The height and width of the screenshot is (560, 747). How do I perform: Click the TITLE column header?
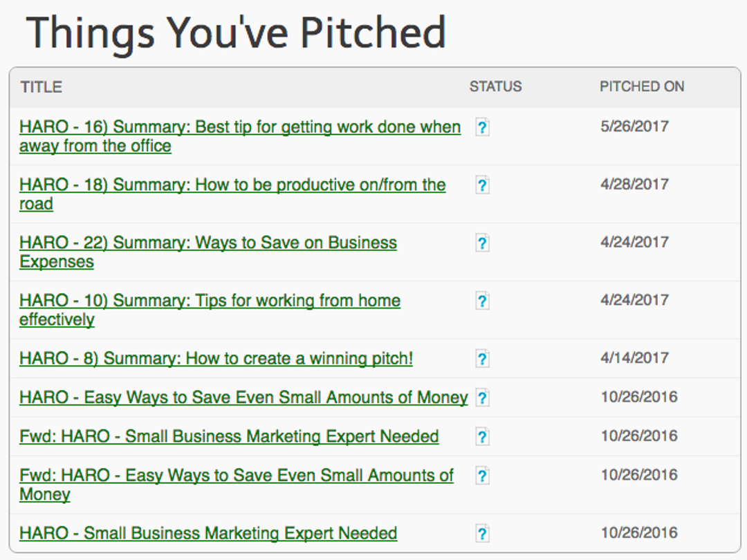[41, 87]
